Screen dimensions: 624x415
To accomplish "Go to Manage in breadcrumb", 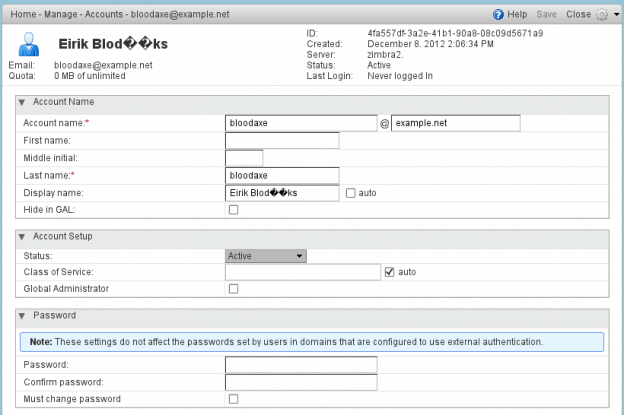I will coord(60,14).
